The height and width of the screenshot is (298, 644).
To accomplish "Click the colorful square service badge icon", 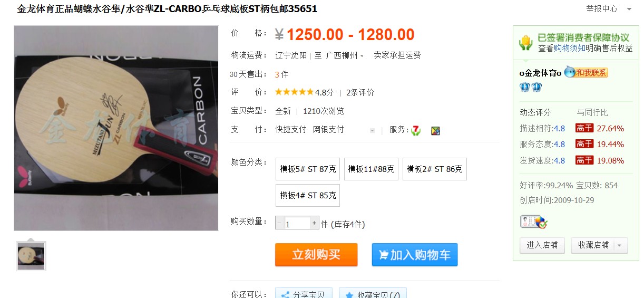I will 435,130.
